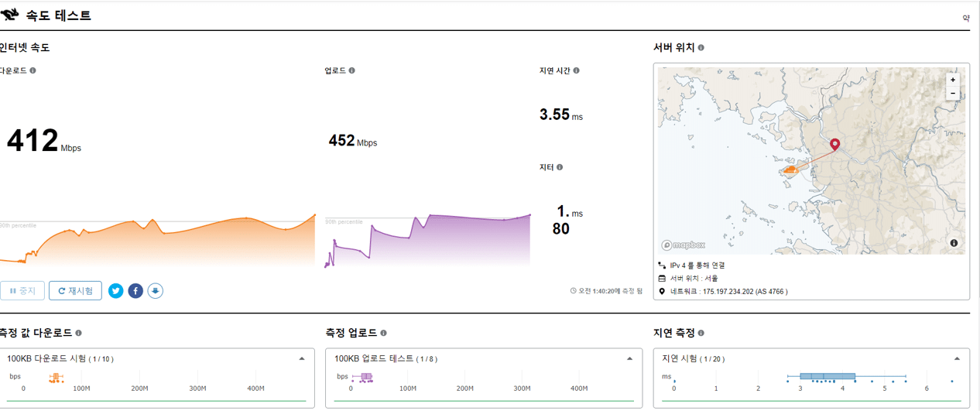Viewport: 980px width, 411px height.
Task: Zoom in on the server map
Action: point(953,80)
